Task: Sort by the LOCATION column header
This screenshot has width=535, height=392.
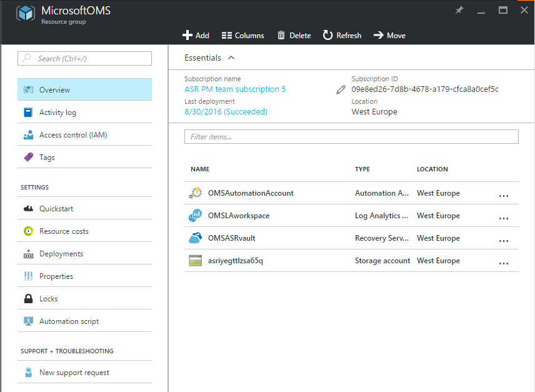Action: [x=432, y=169]
